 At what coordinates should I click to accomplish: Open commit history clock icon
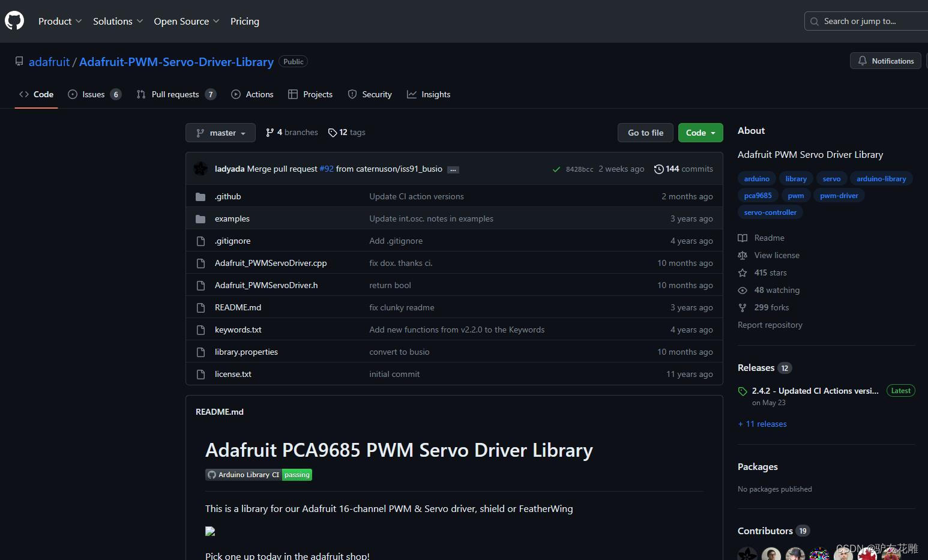pyautogui.click(x=658, y=169)
